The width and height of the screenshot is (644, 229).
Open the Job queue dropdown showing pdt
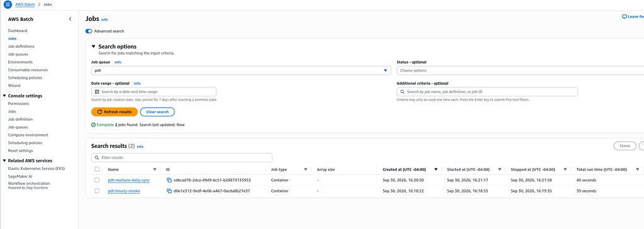[x=241, y=70]
